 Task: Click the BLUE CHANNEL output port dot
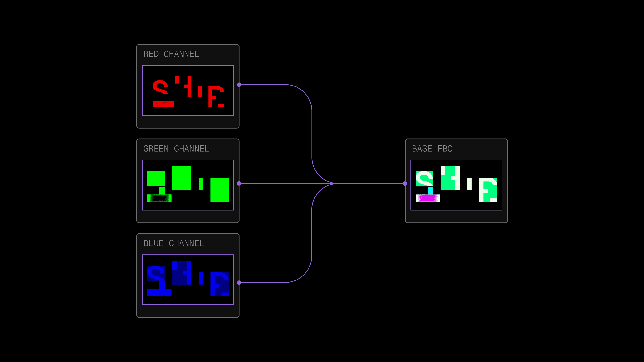(x=240, y=283)
